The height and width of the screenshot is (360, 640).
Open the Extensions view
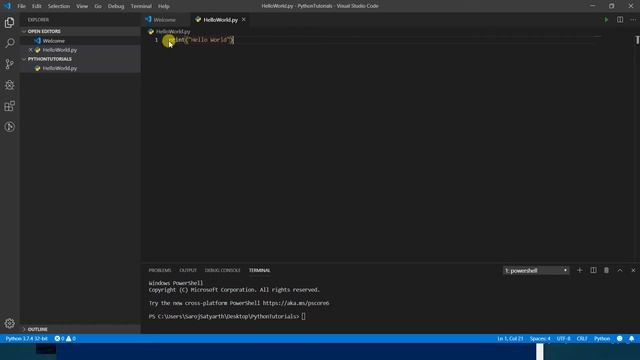[x=9, y=106]
